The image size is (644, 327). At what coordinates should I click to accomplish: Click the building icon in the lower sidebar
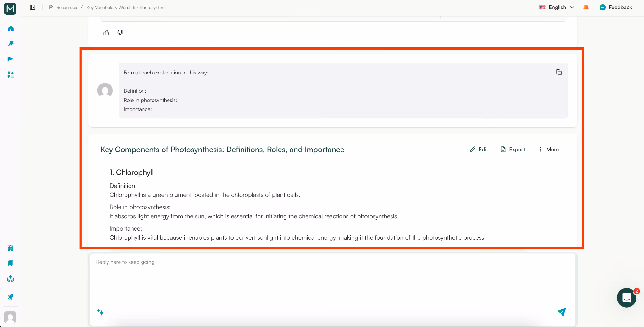pyautogui.click(x=10, y=248)
